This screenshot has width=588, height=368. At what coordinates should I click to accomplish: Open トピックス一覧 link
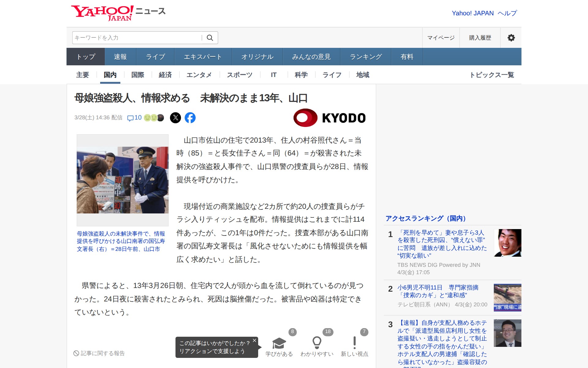click(x=492, y=75)
